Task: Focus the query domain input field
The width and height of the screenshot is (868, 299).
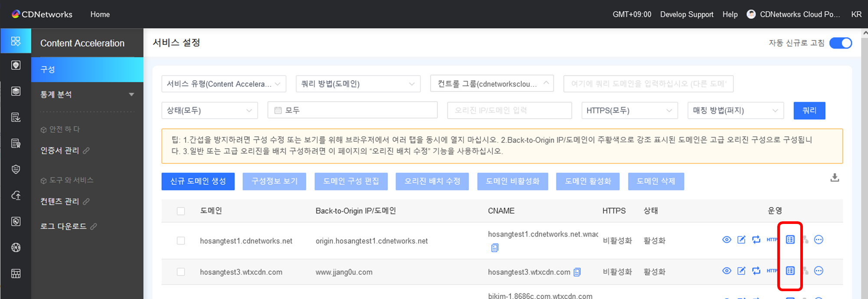Action: tap(648, 84)
